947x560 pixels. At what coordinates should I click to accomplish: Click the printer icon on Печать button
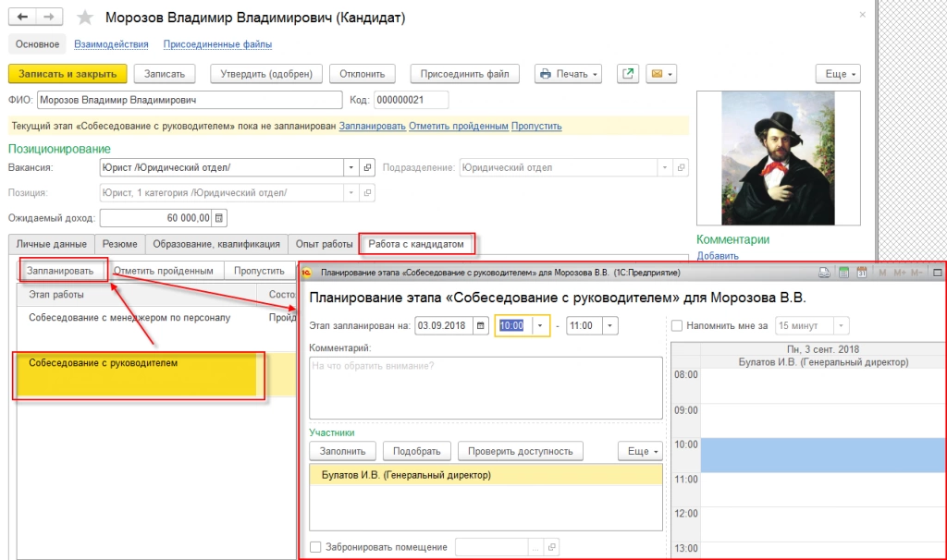click(546, 74)
